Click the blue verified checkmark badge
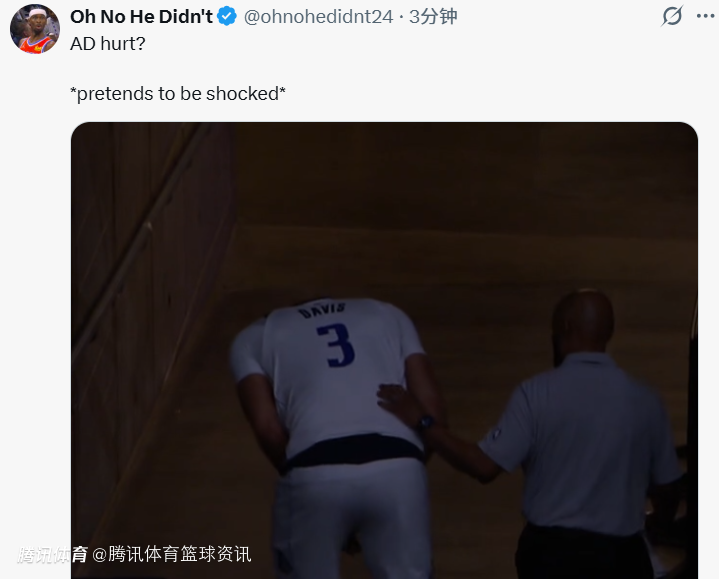 (x=227, y=17)
